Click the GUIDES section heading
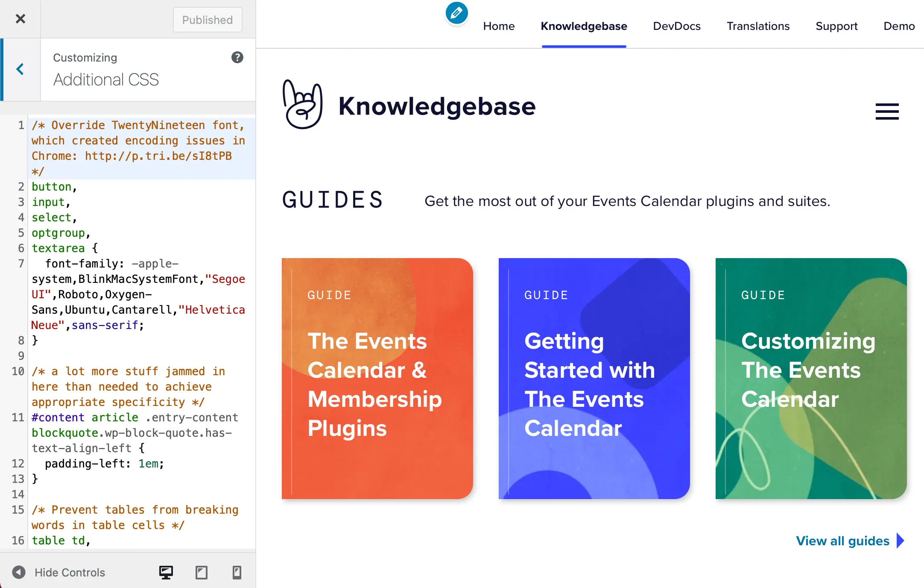This screenshot has width=924, height=588. [x=333, y=200]
